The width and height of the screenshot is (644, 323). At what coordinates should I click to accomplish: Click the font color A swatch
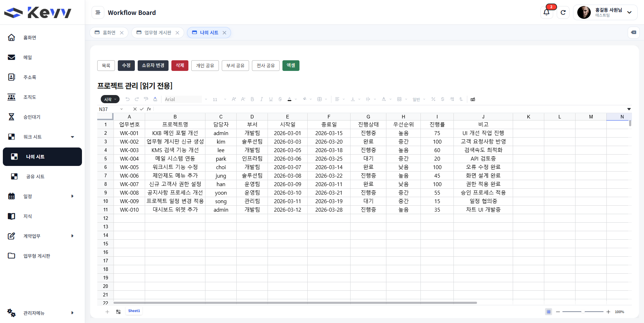[290, 99]
